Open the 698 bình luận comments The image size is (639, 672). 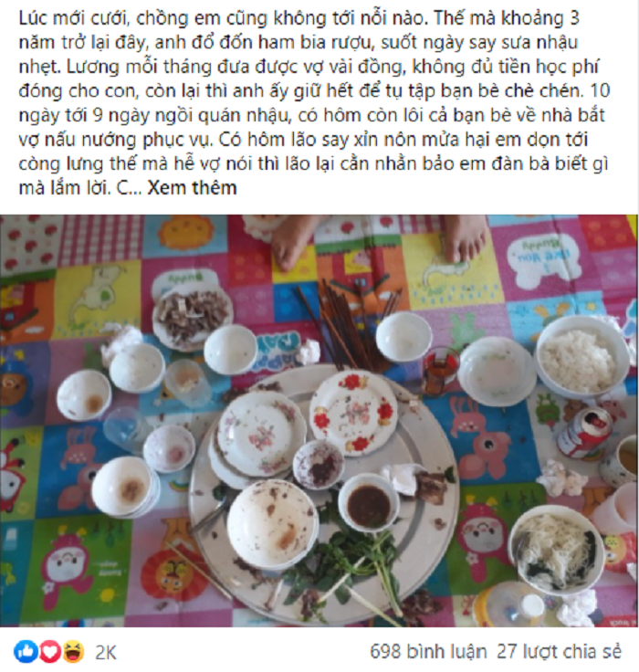428,651
